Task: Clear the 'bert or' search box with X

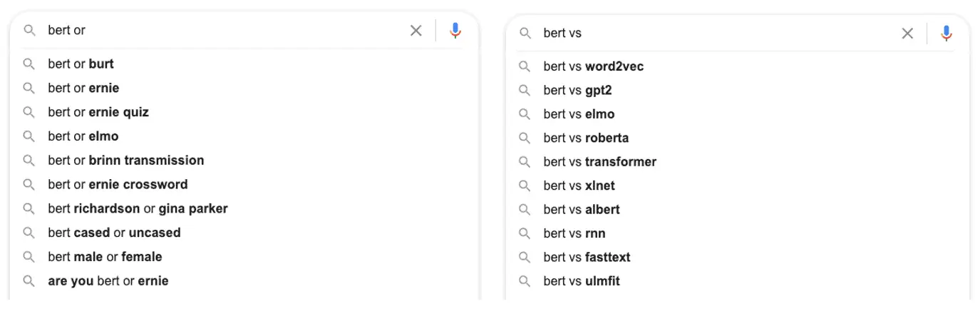Action: [x=416, y=31]
